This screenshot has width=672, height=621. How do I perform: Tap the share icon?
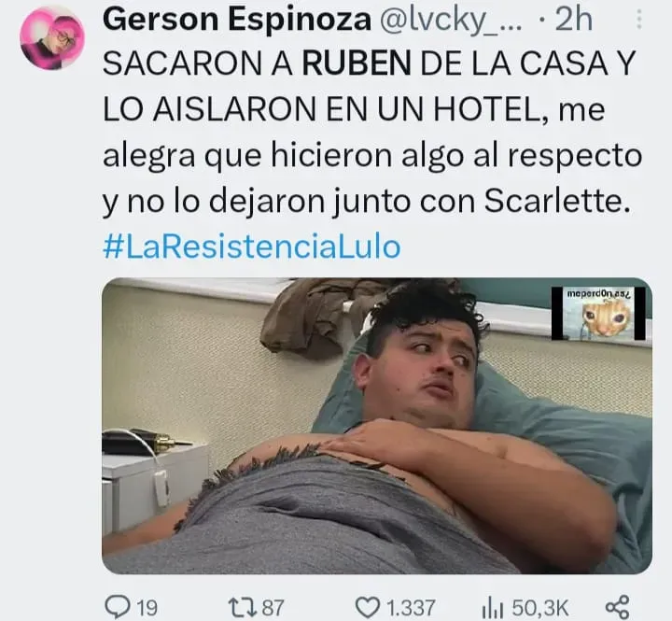pyautogui.click(x=617, y=607)
